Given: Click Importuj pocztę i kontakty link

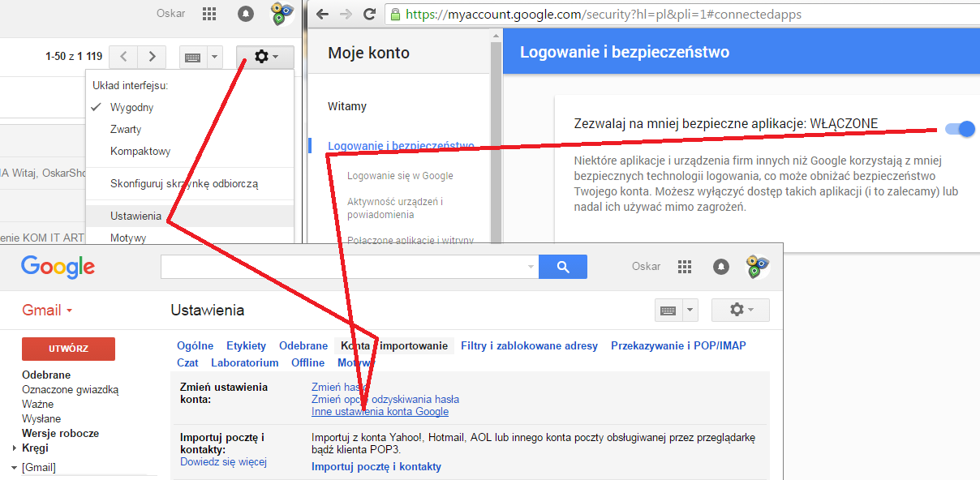Looking at the screenshot, I should 376,466.
